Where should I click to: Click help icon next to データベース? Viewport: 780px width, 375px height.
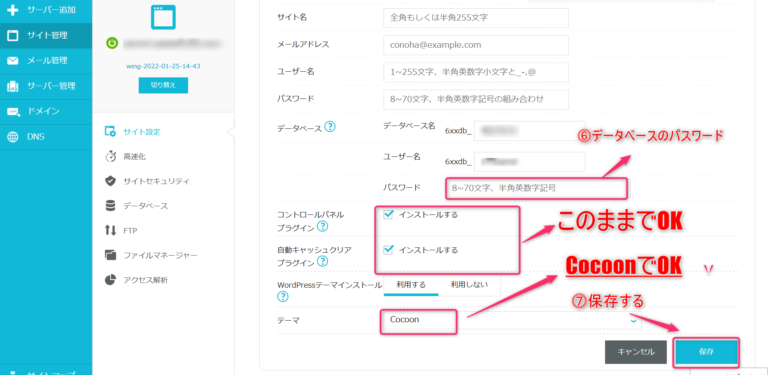pyautogui.click(x=330, y=127)
